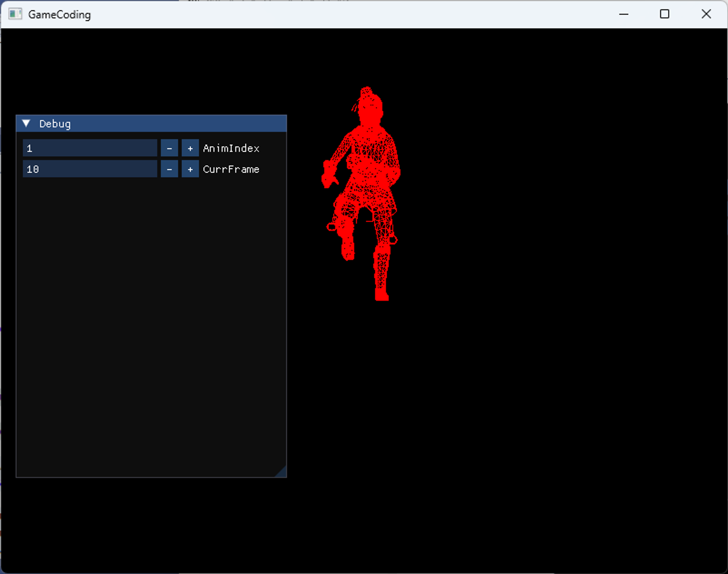Image resolution: width=728 pixels, height=574 pixels.
Task: Minimize the GameCoding window
Action: [624, 14]
